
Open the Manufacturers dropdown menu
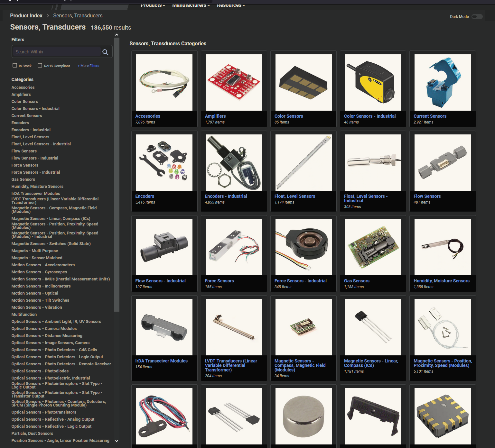(x=191, y=5)
